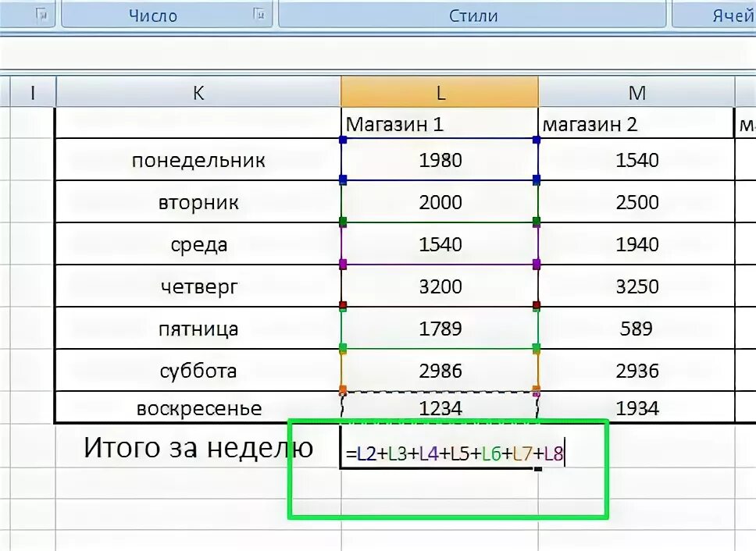Click the cell containing 1234

click(x=440, y=407)
